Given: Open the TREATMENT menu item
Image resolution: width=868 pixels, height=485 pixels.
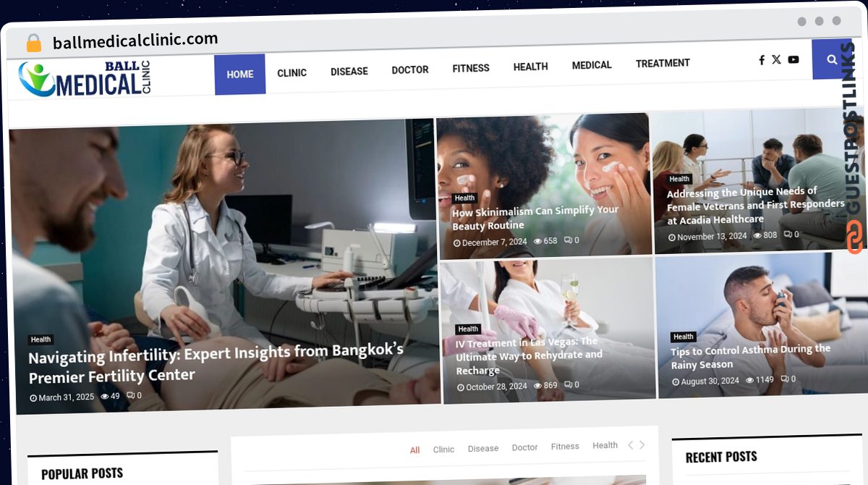Looking at the screenshot, I should 663,64.
